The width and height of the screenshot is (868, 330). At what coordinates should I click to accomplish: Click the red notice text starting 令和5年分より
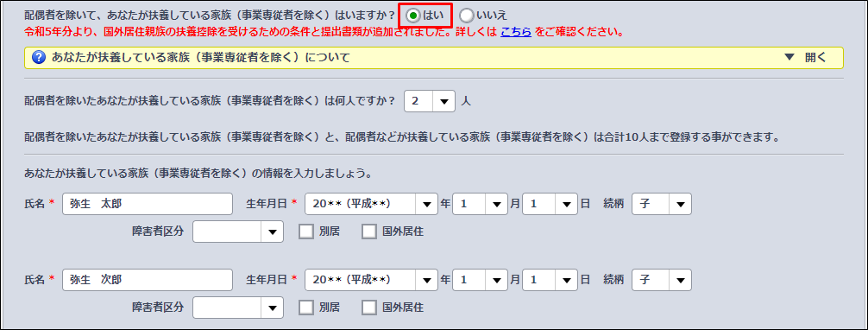click(x=325, y=32)
